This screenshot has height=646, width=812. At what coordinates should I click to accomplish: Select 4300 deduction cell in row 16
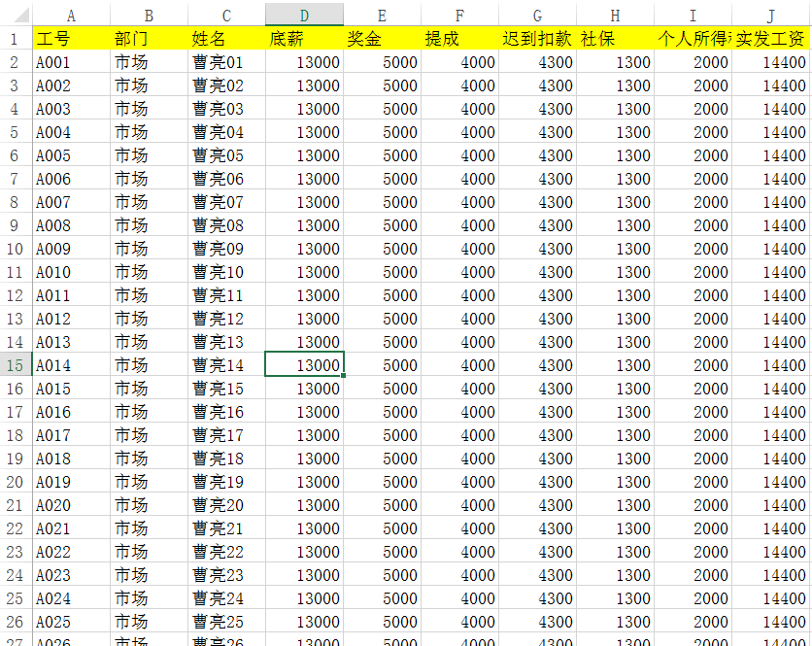[x=537, y=389]
